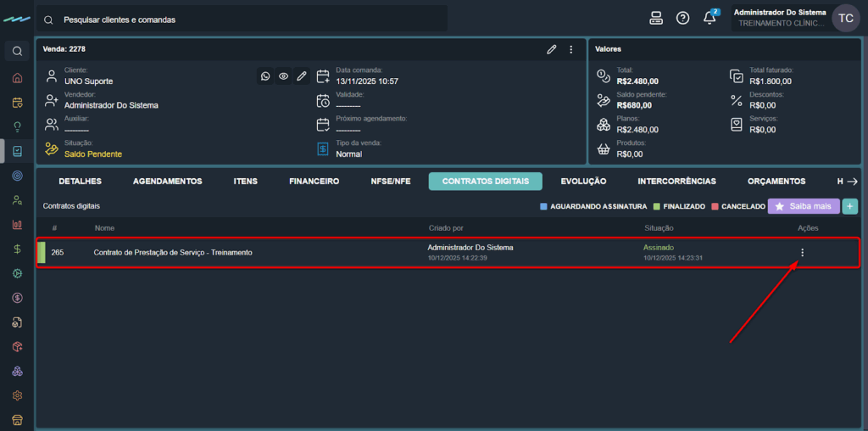Viewport: 868px width, 431px height.
Task: Click the search clients and comandas field
Action: point(246,19)
